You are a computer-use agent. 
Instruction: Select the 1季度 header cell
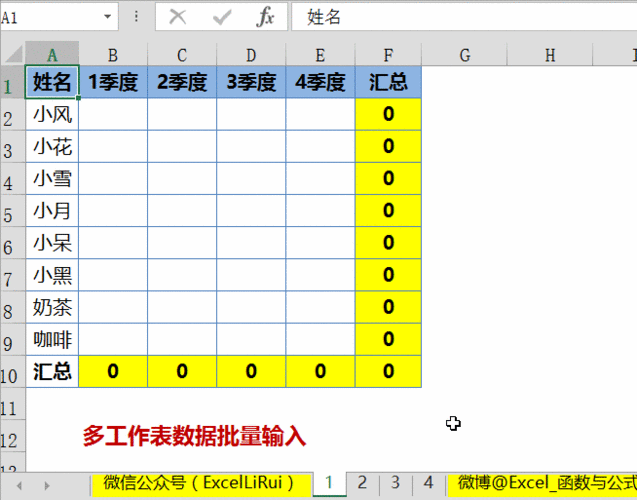coord(113,83)
